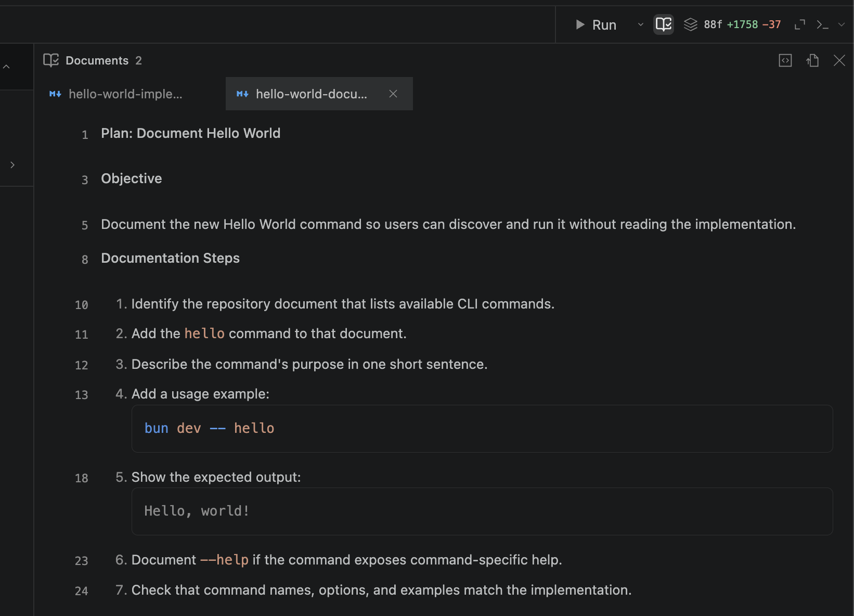Click step 4 Add a usage example

point(200,394)
